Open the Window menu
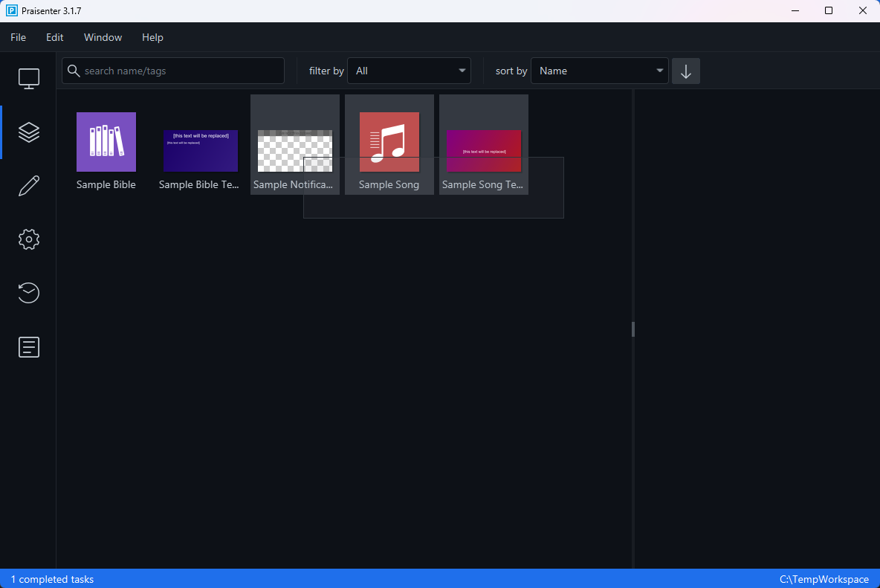Screen dimensions: 880x588 103,37
